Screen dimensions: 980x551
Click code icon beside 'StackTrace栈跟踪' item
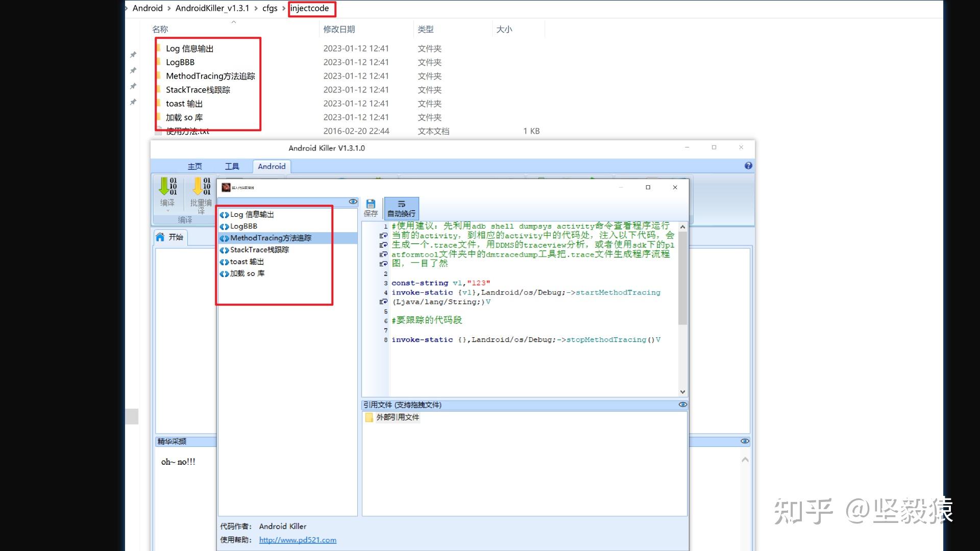click(x=224, y=250)
